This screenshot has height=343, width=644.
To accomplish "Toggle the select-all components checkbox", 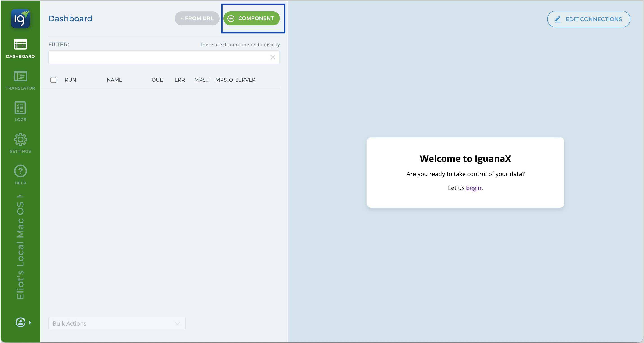I will [53, 80].
